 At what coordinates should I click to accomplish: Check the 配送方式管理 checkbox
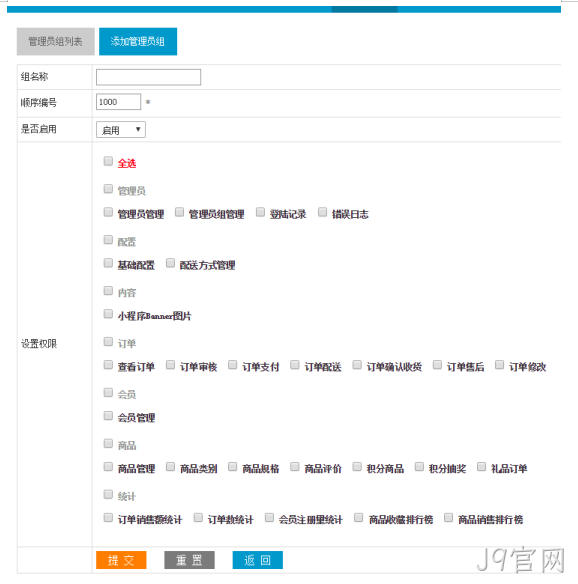[170, 263]
